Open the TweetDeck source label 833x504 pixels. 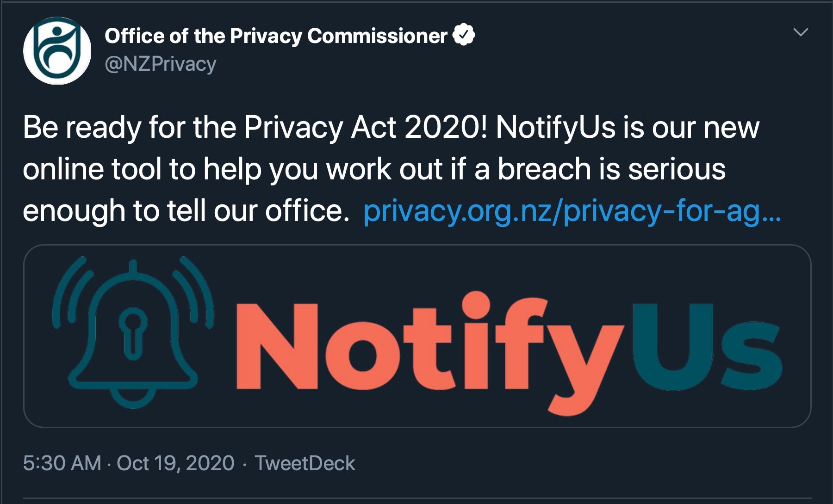click(x=305, y=463)
